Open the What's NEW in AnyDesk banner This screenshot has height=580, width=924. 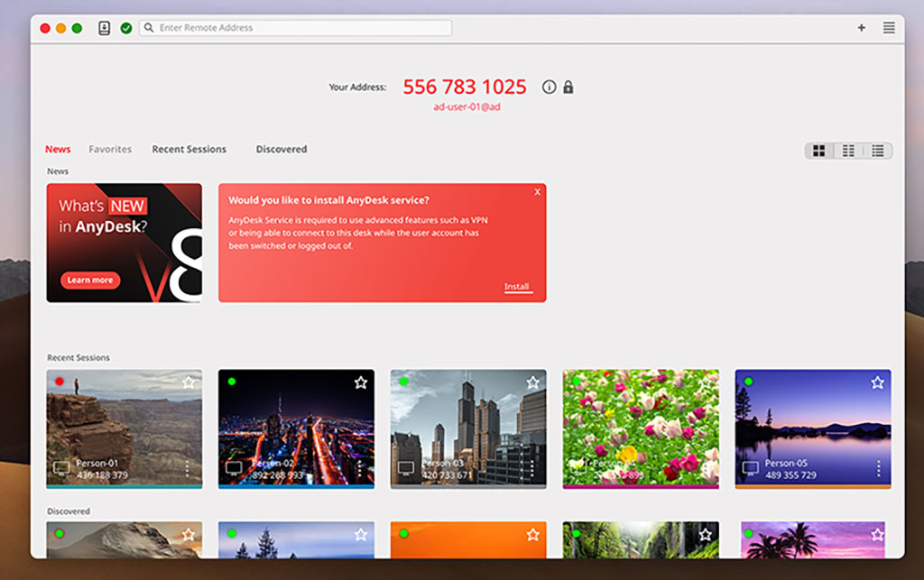(x=125, y=244)
